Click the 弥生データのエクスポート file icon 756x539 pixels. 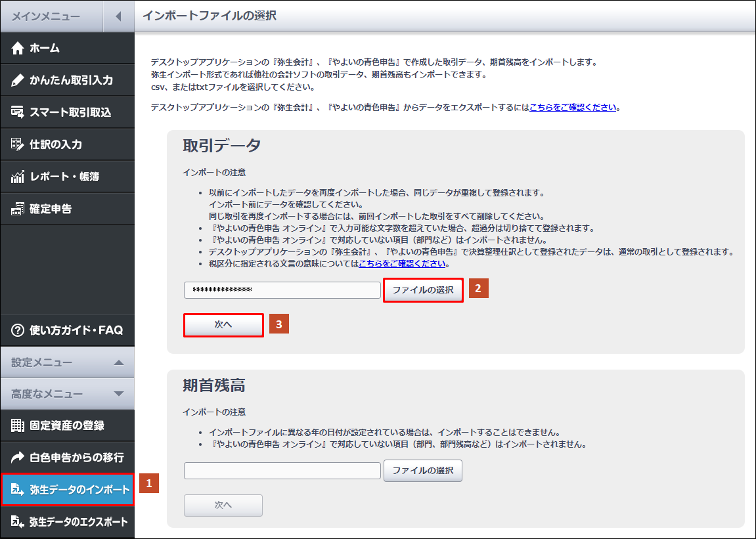pos(17,521)
